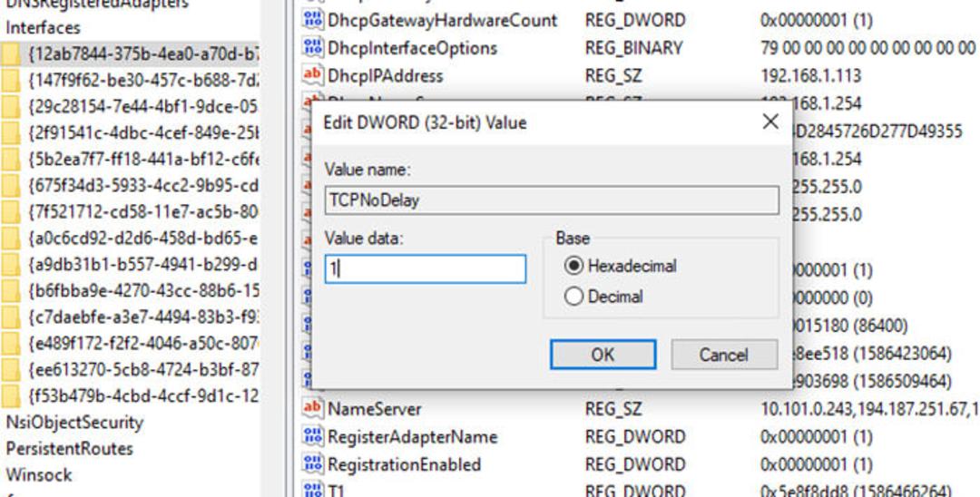The width and height of the screenshot is (980, 497).
Task: Click the NameServer string value icon
Action: tap(312, 408)
